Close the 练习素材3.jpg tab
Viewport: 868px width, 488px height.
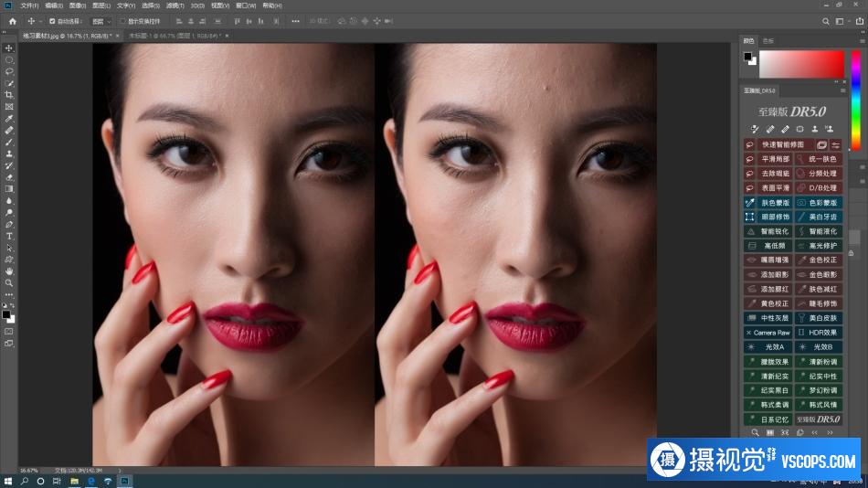(117, 36)
